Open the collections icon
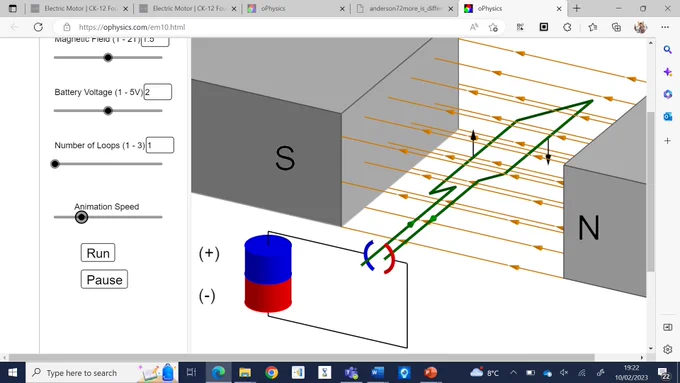The height and width of the screenshot is (383, 680). click(616, 27)
